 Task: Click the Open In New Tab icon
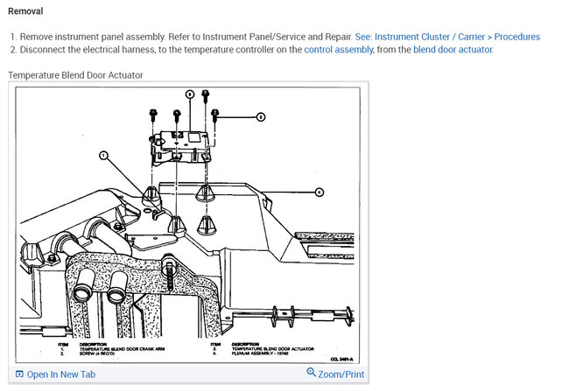(19, 374)
